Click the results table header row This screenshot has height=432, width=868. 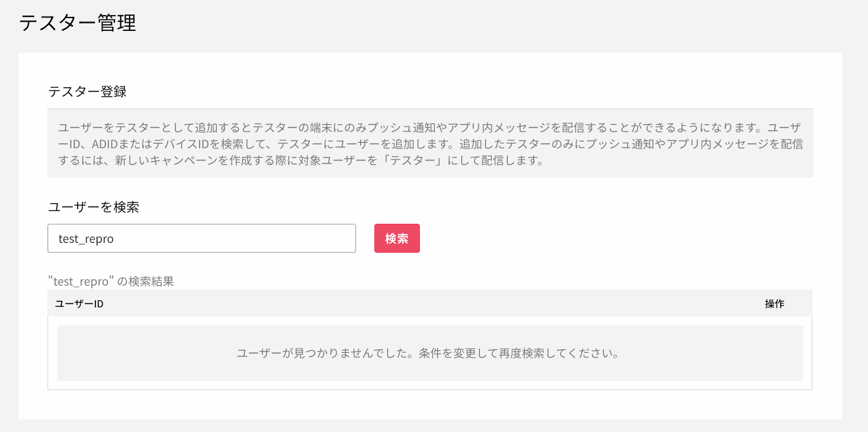click(x=430, y=304)
